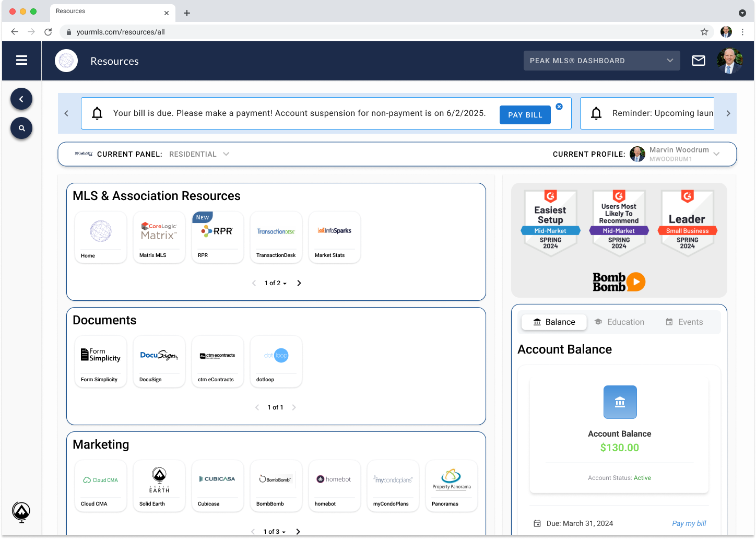
Task: Select the Balance tab
Action: [554, 322]
